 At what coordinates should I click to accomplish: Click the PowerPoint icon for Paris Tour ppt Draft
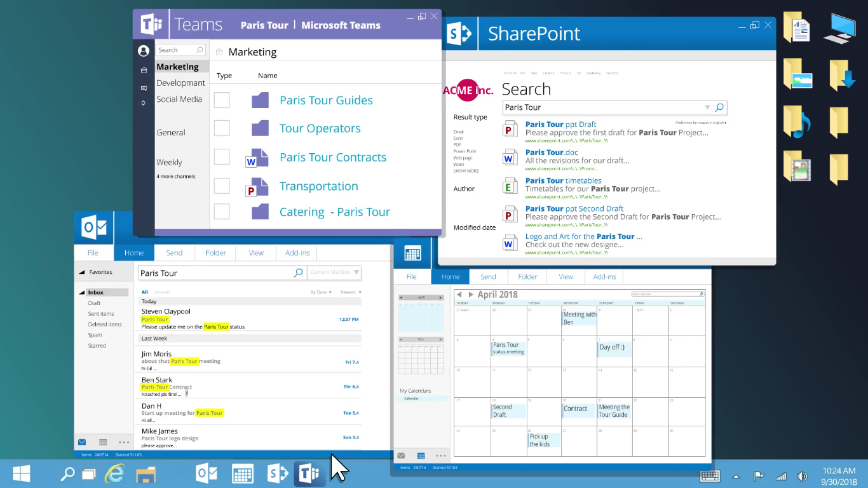(509, 129)
